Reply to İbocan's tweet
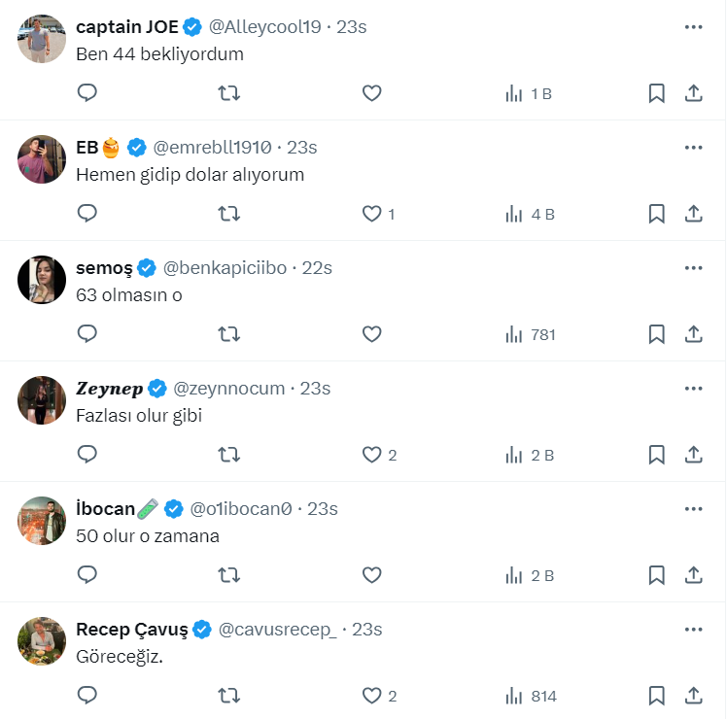This screenshot has height=719, width=728. pyautogui.click(x=87, y=575)
